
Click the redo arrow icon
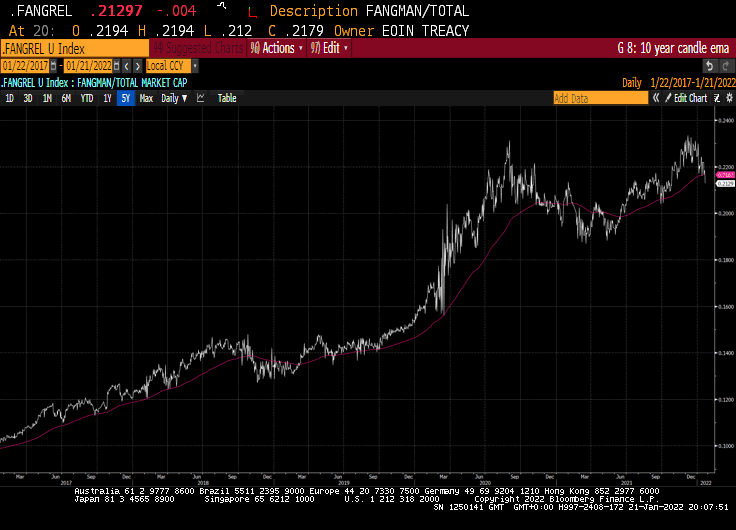(x=726, y=66)
